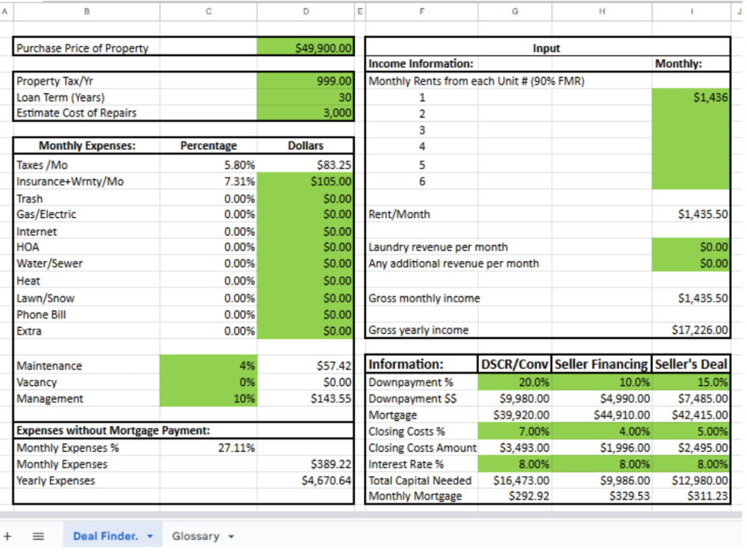The height and width of the screenshot is (560, 747).
Task: Select insurance dollars cell $105.00
Action: point(306,181)
